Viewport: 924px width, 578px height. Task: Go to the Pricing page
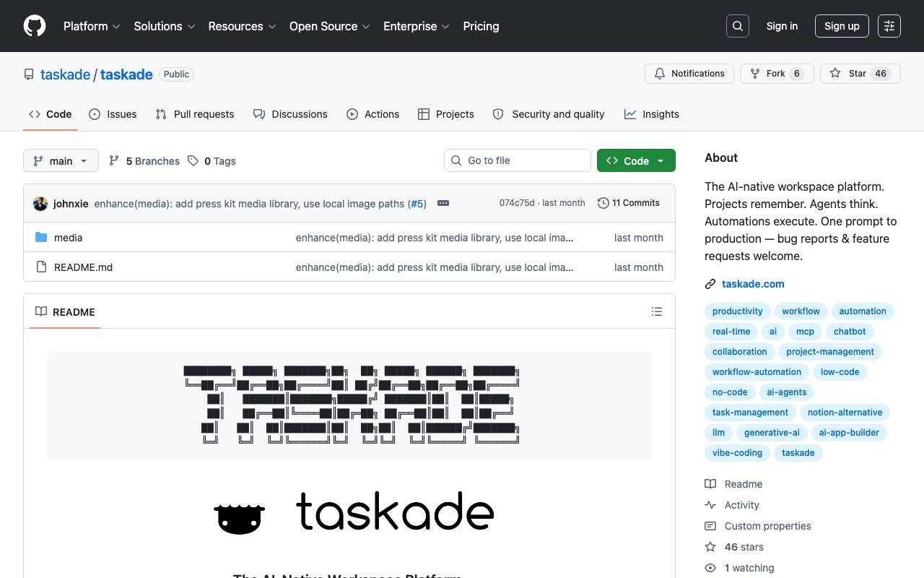481,26
